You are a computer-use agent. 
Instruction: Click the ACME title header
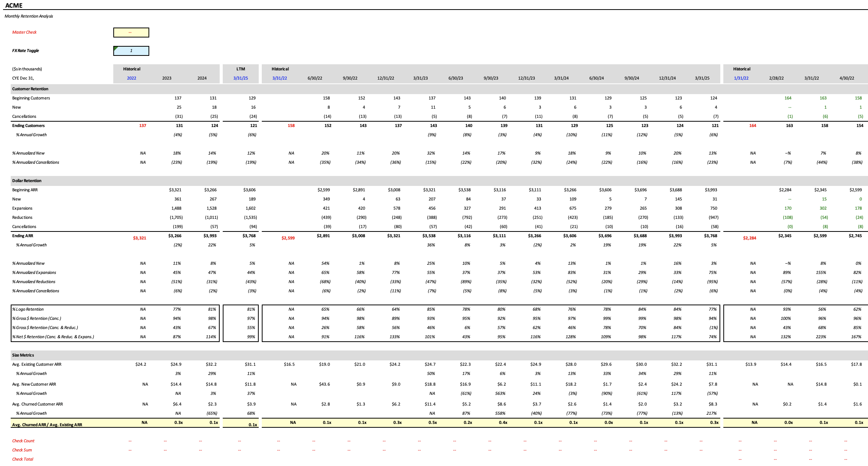coord(14,5)
